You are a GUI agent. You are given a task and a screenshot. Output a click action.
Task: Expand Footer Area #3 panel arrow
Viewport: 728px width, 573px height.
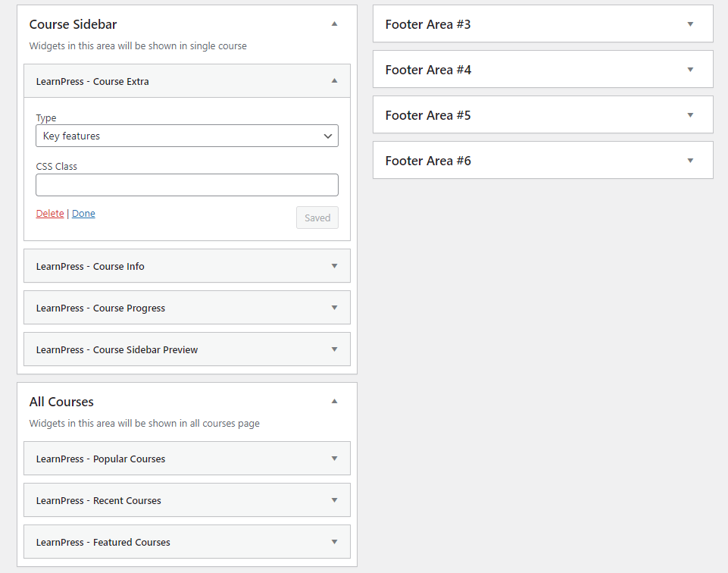pos(690,24)
